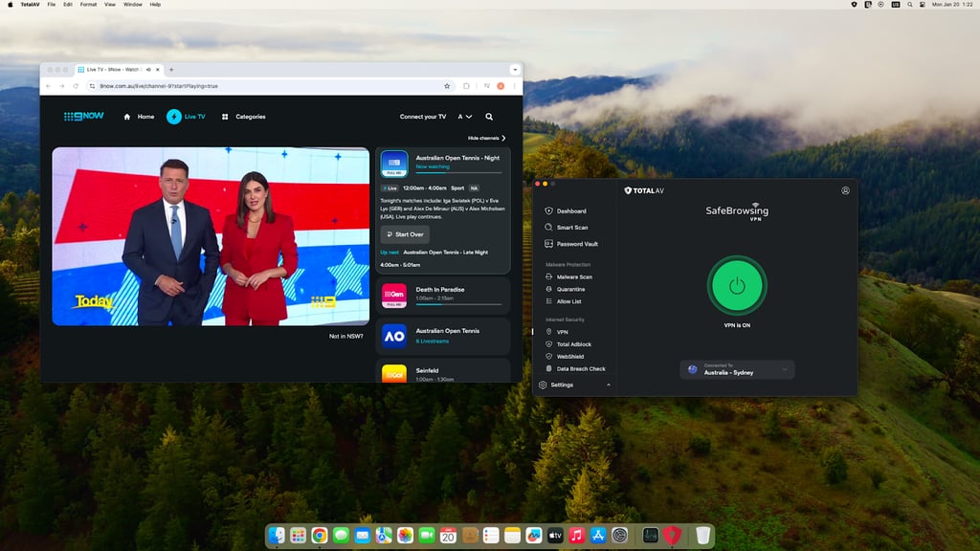Reload the 9Now page in Chrome
This screenshot has height=551, width=980.
76,86
